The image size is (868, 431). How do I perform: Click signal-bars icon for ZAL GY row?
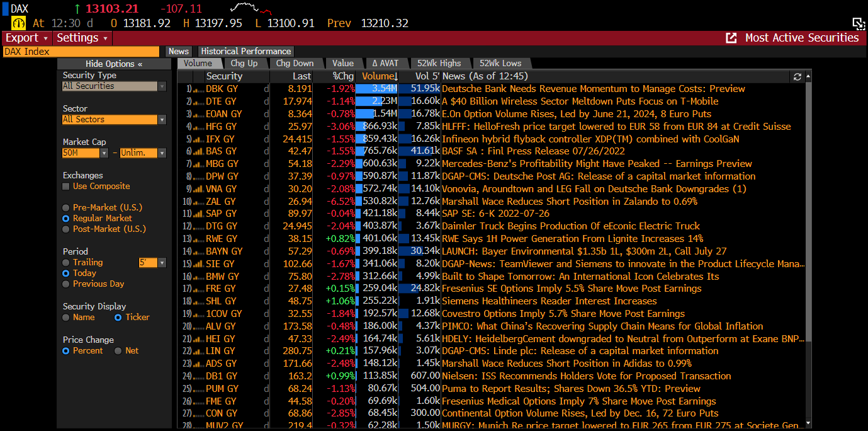198,202
